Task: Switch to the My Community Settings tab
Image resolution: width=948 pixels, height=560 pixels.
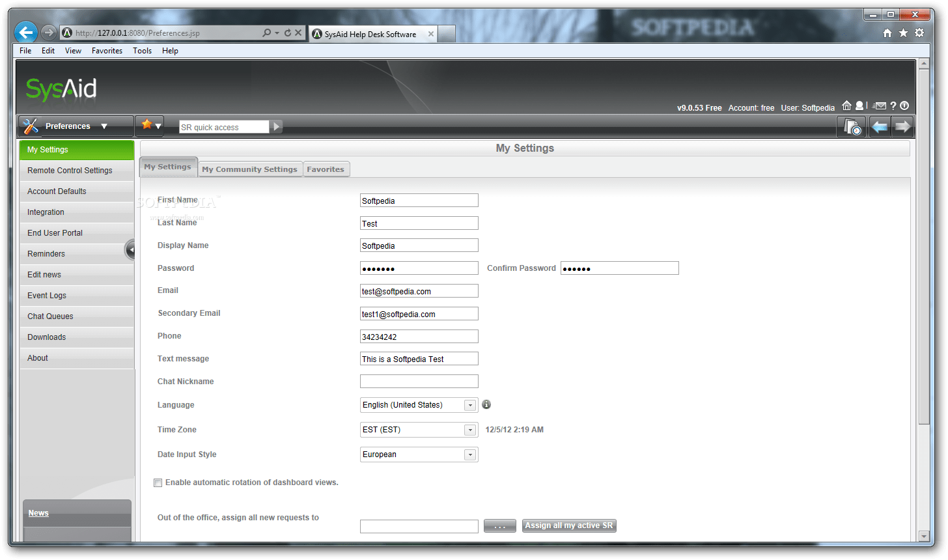Action: click(x=250, y=169)
